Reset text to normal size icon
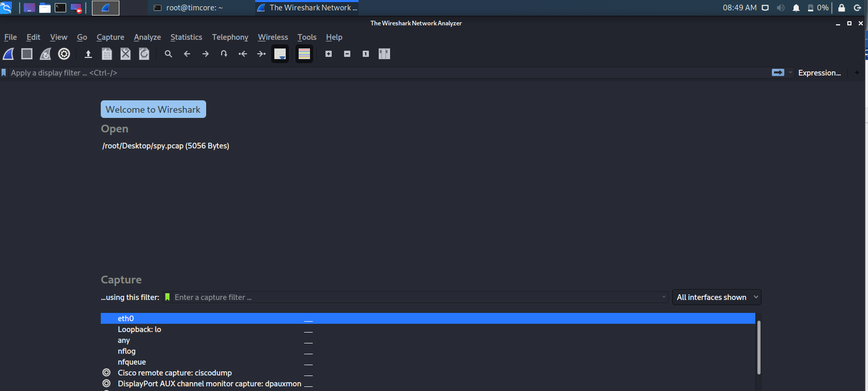 click(366, 54)
